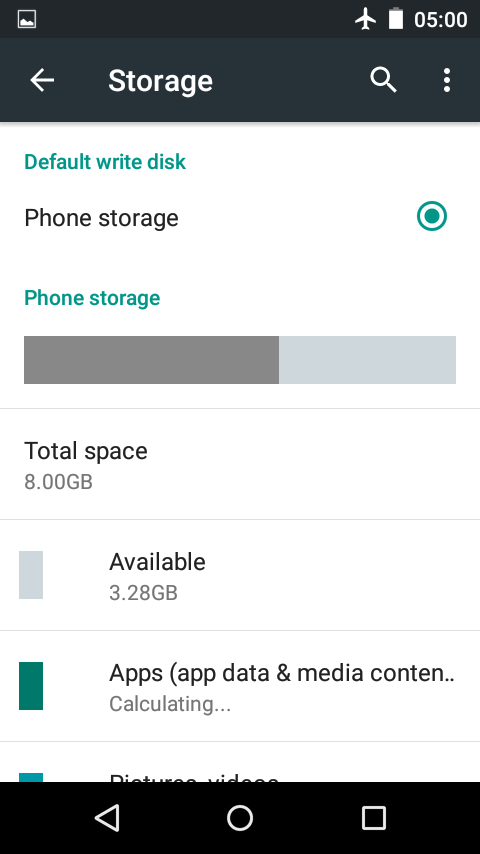Tap the recent apps square button
Screen dimensions: 480x854
coord(374,818)
